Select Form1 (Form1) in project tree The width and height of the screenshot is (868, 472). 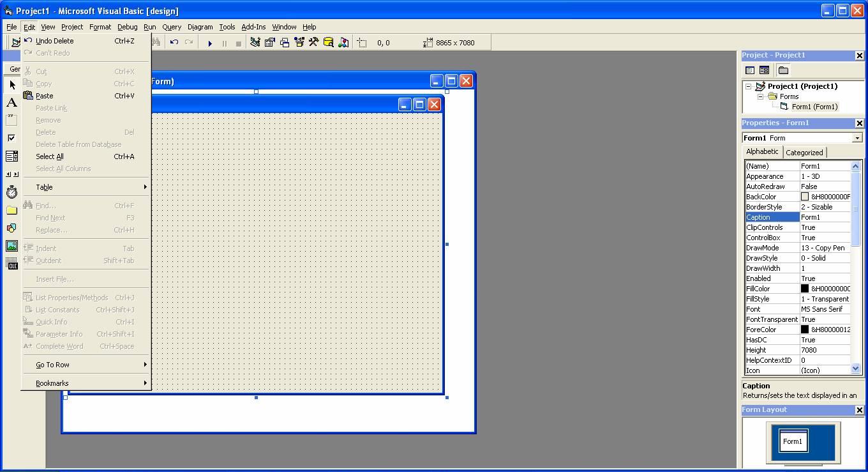814,107
